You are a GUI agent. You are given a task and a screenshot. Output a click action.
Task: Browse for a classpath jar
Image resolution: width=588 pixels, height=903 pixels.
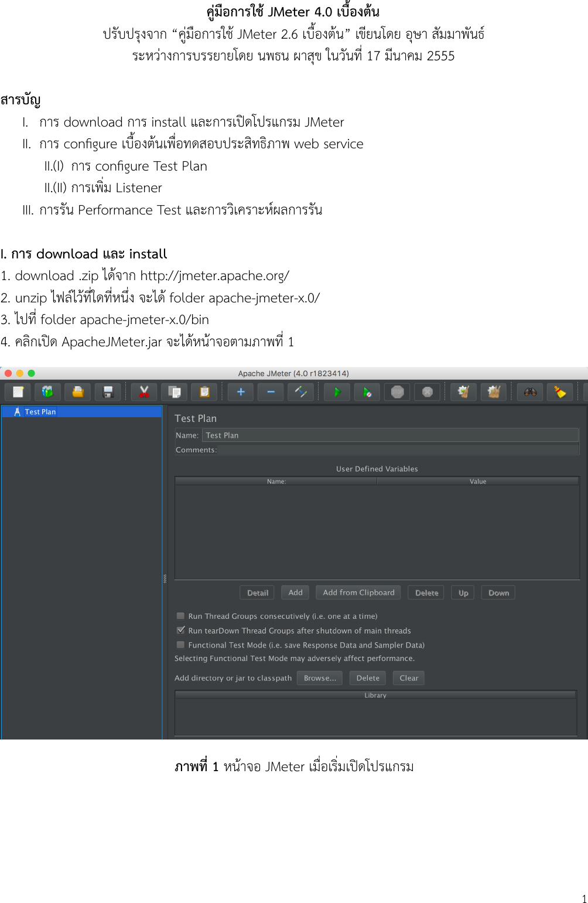319,678
